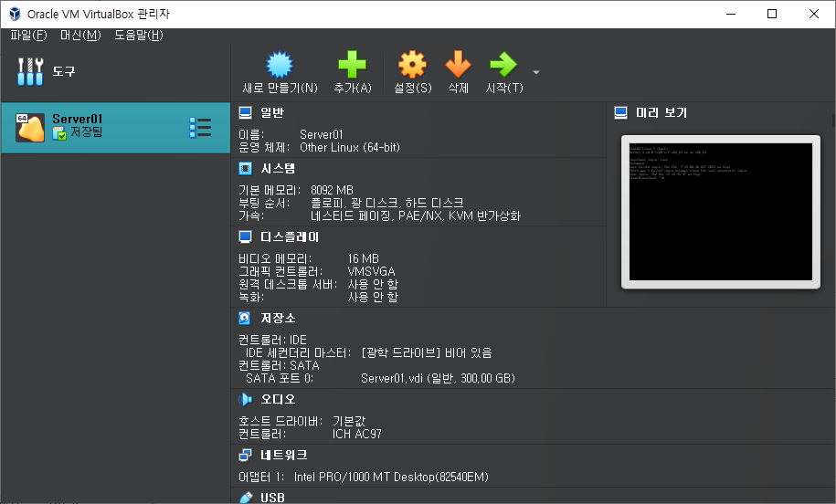The width and height of the screenshot is (836, 504).
Task: Click the 일반 section icon
Action: [245, 112]
